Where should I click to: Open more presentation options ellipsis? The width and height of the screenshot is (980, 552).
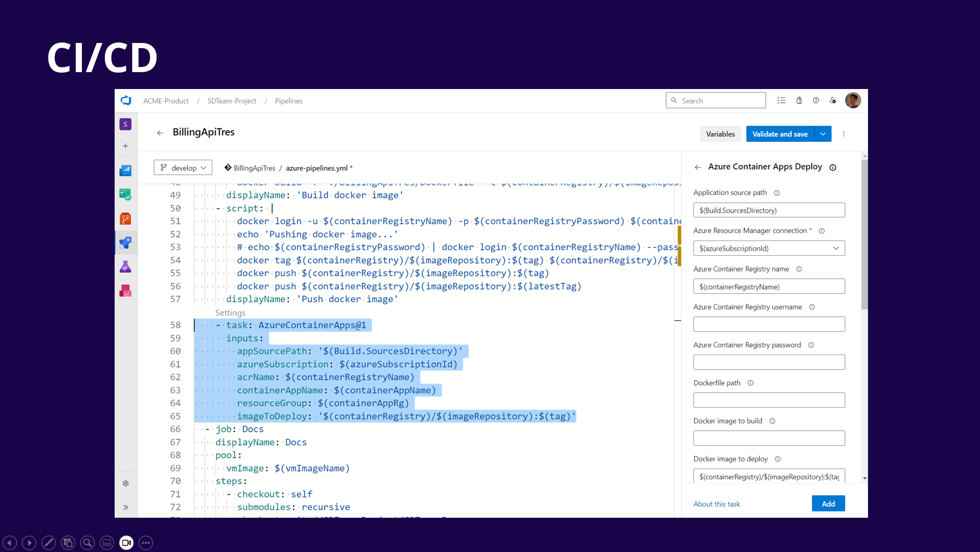146,543
